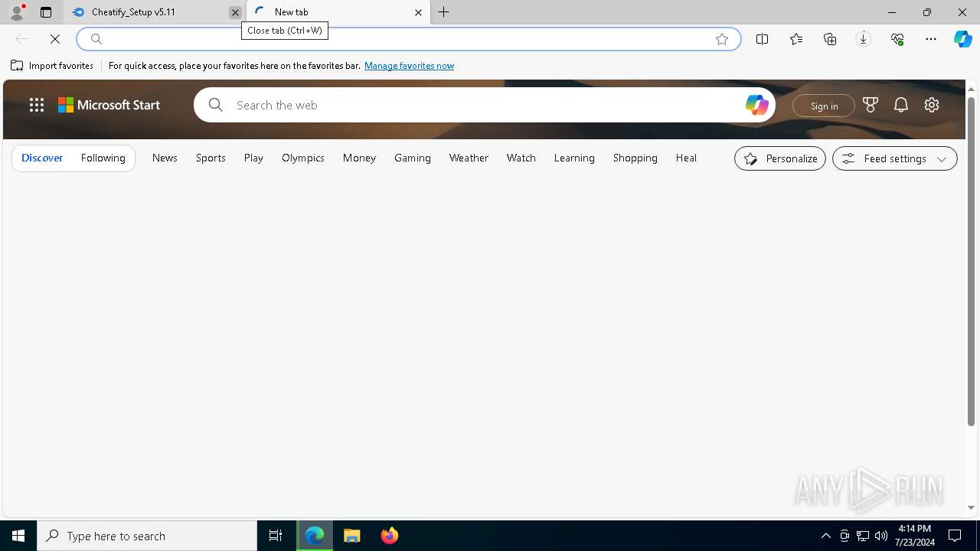The image size is (980, 551).
Task: Open the Watch category
Action: (x=521, y=158)
